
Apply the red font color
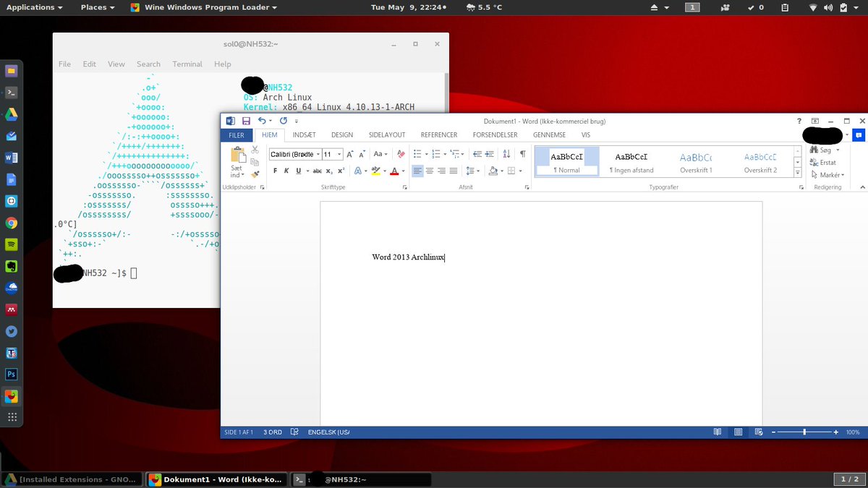(394, 171)
